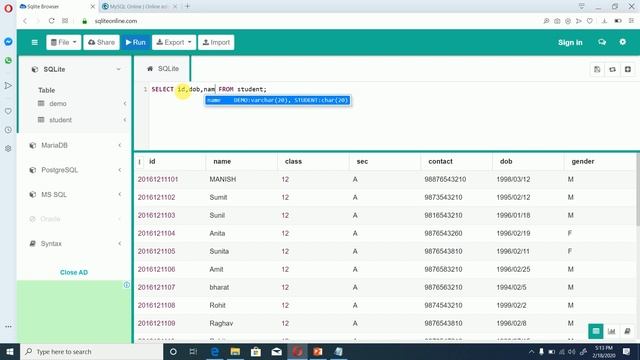Image resolution: width=640 pixels, height=360 pixels.
Task: Switch to the SQLite editor tab
Action: [163, 69]
